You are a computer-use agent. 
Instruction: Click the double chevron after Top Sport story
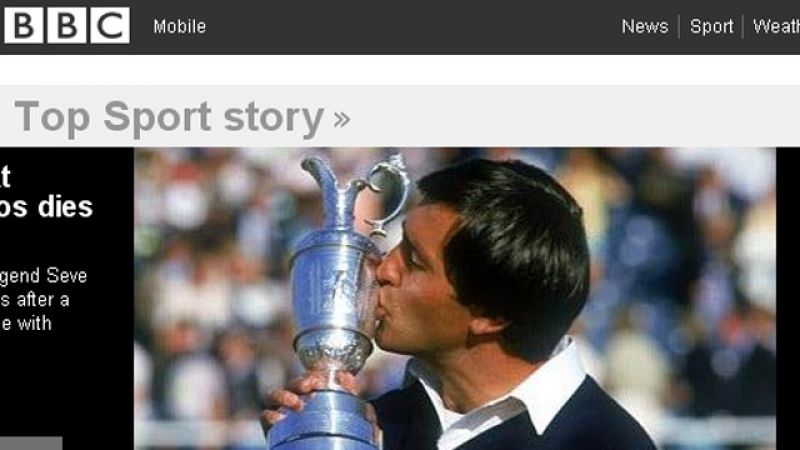[342, 119]
